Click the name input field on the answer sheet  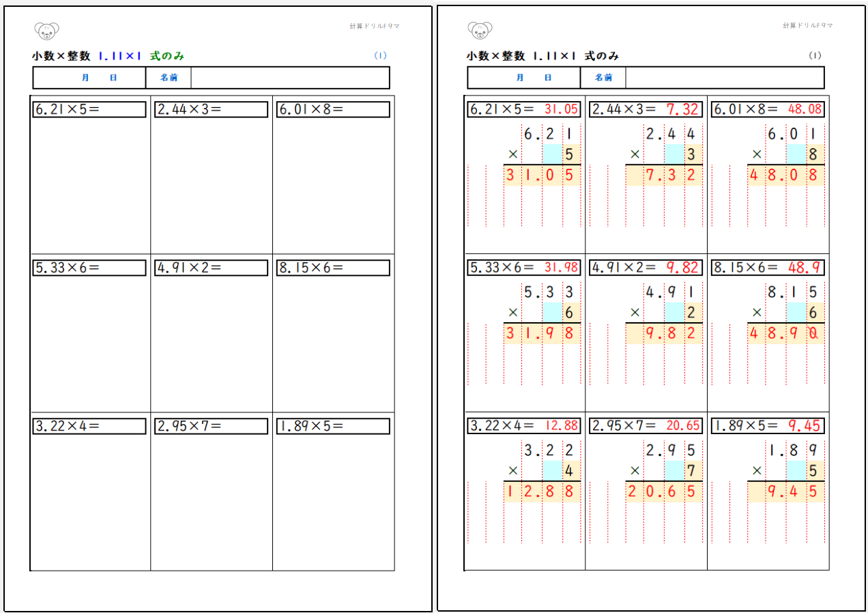click(724, 78)
